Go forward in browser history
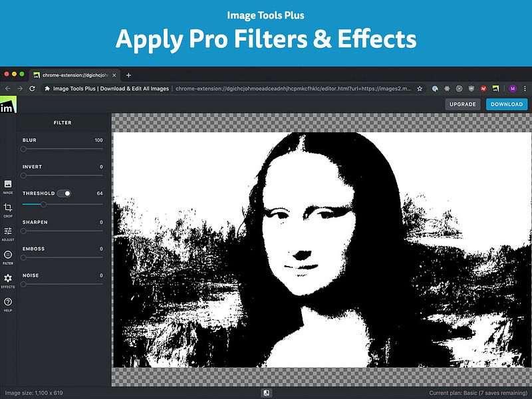Image resolution: width=532 pixels, height=399 pixels. (x=20, y=88)
